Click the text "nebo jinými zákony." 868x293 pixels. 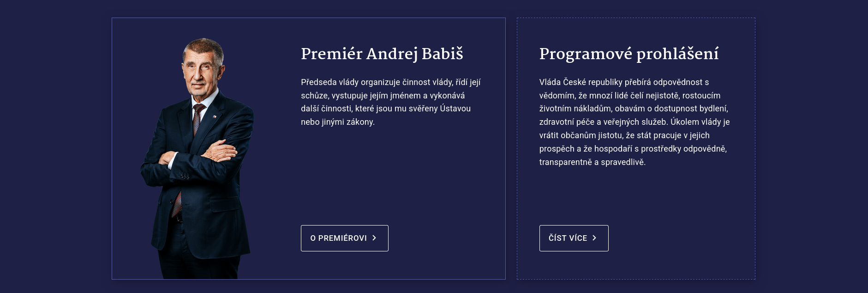(x=338, y=122)
